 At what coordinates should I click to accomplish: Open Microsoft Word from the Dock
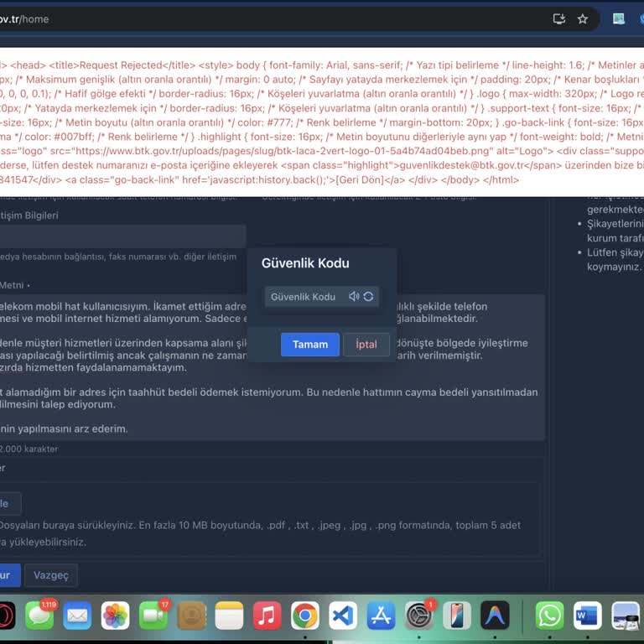point(587,615)
